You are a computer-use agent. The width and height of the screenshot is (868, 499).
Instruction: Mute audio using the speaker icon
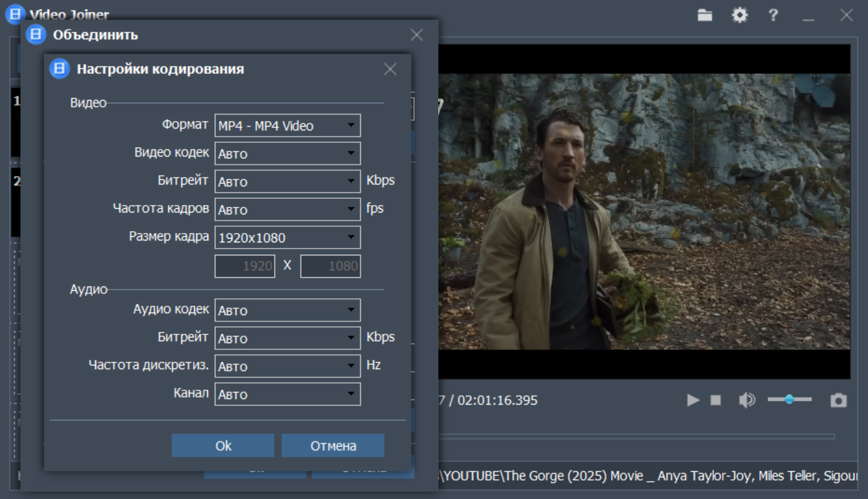[x=746, y=401]
